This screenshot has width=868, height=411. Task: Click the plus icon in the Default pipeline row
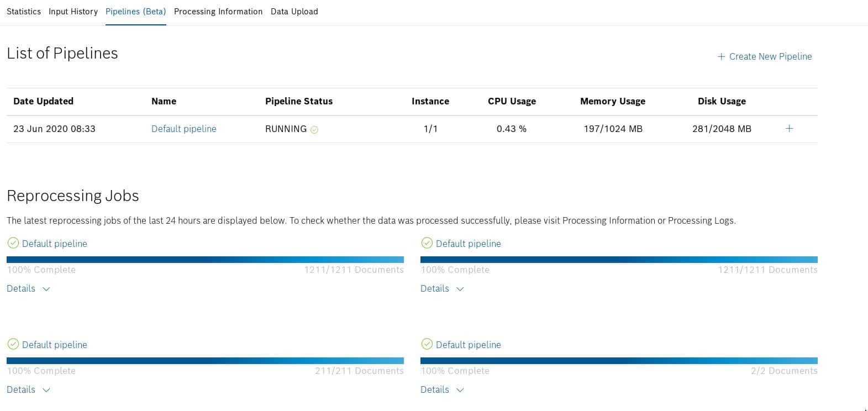click(x=789, y=129)
